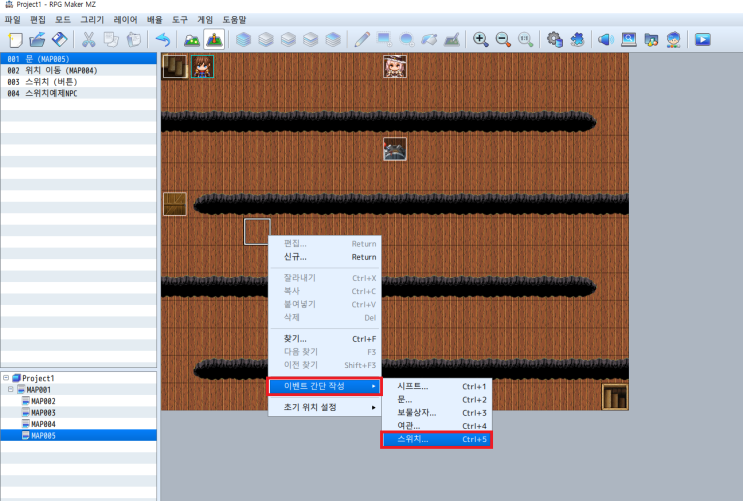Choose 여관... quick event entry
Screen dimensions: 743x501
tap(437, 426)
